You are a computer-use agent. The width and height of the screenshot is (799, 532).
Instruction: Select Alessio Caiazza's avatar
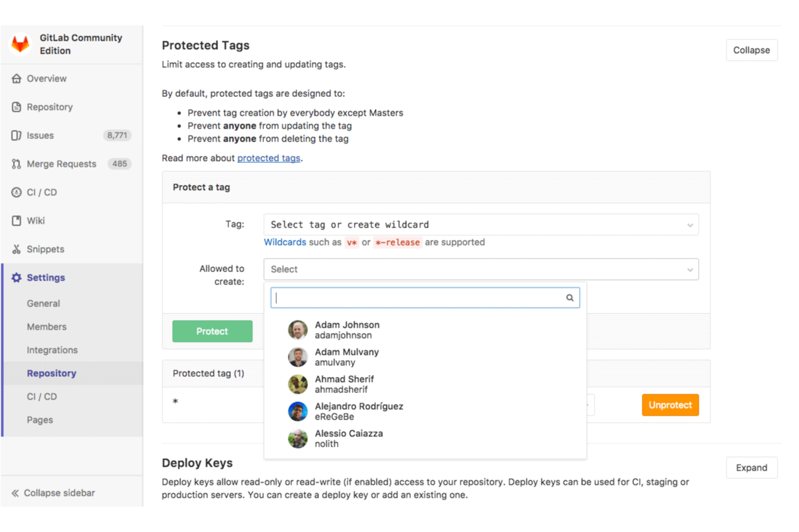298,438
